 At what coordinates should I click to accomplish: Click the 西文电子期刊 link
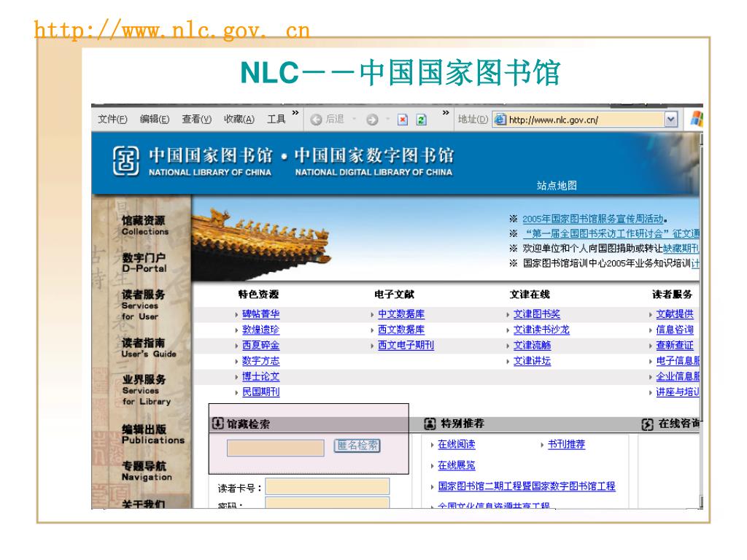coord(406,345)
